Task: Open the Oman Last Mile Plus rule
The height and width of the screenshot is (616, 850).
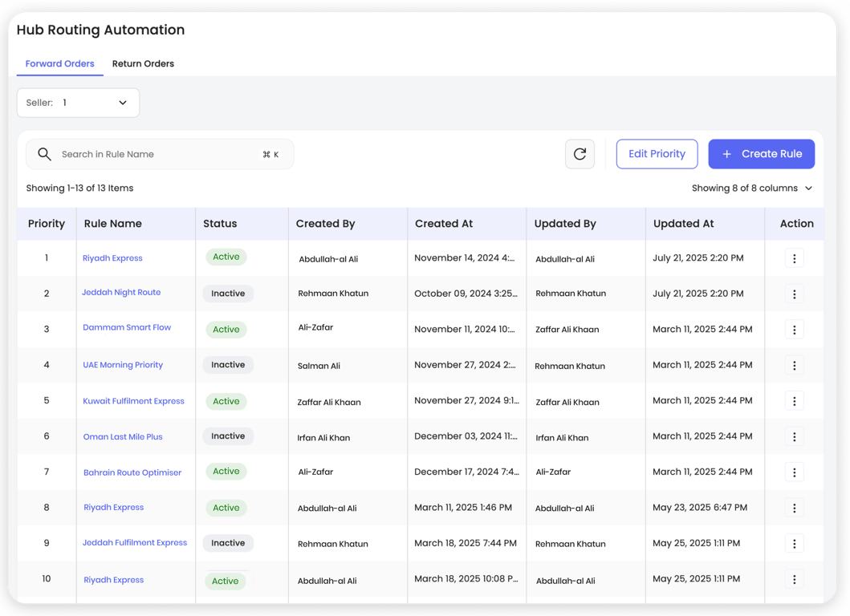Action: tap(123, 436)
